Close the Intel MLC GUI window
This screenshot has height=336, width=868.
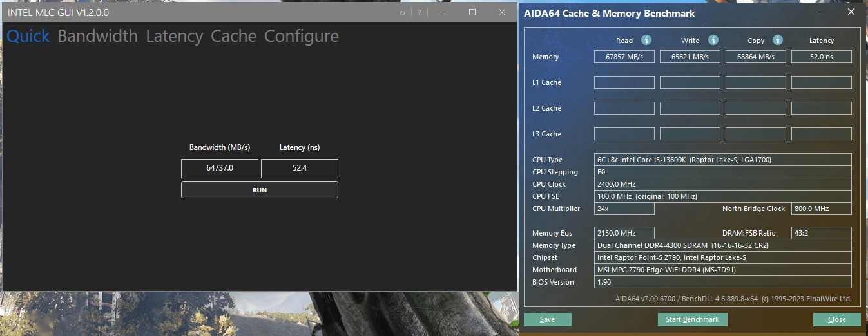tap(502, 12)
